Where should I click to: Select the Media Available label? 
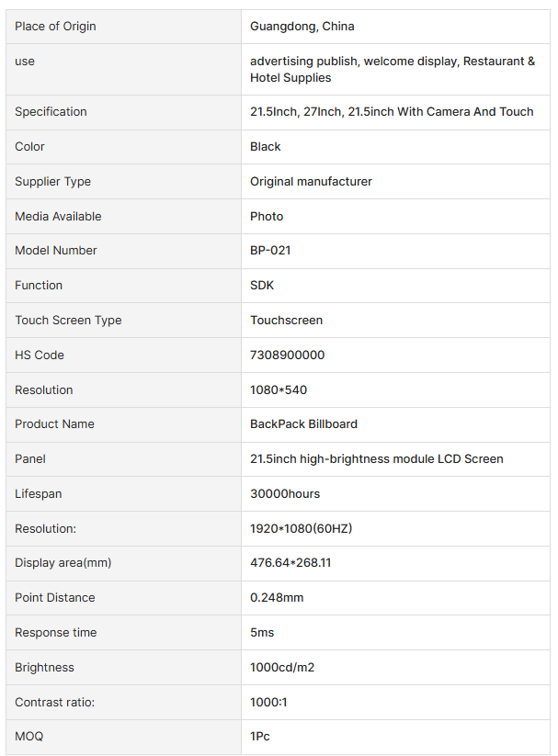(59, 217)
